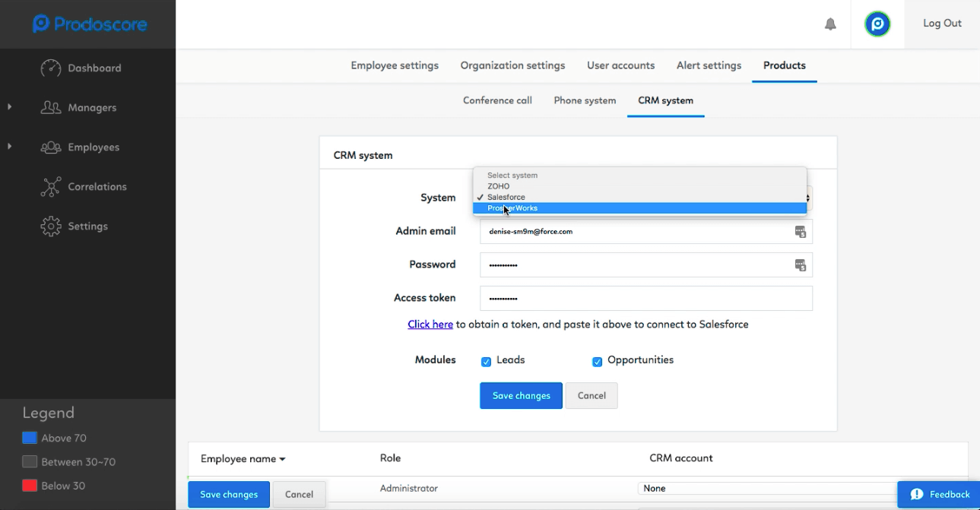This screenshot has width=980, height=510.
Task: Click Save changes in CRM form
Action: [521, 396]
